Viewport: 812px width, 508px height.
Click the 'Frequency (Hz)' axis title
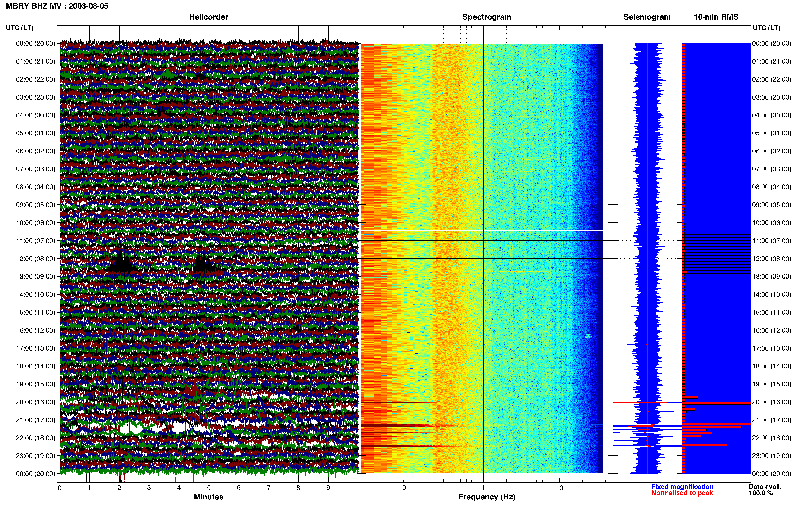tap(487, 497)
